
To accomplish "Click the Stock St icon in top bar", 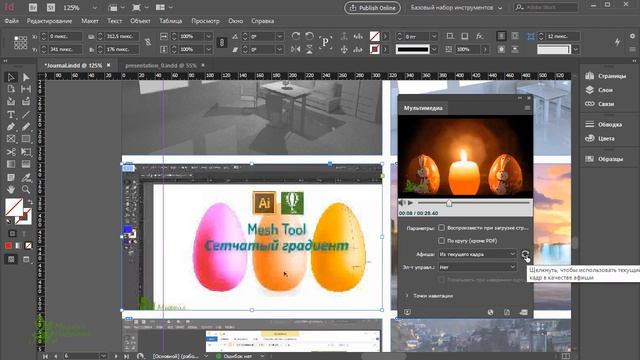I will [x=51, y=7].
